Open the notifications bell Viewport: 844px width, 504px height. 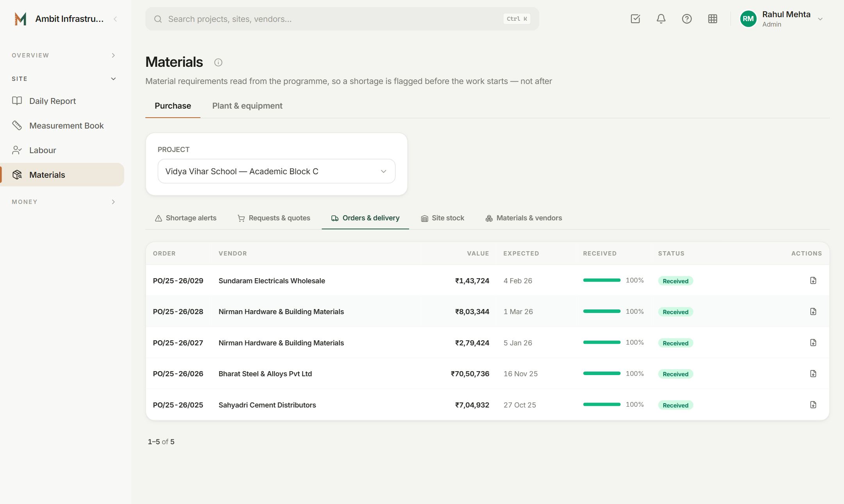pos(661,19)
